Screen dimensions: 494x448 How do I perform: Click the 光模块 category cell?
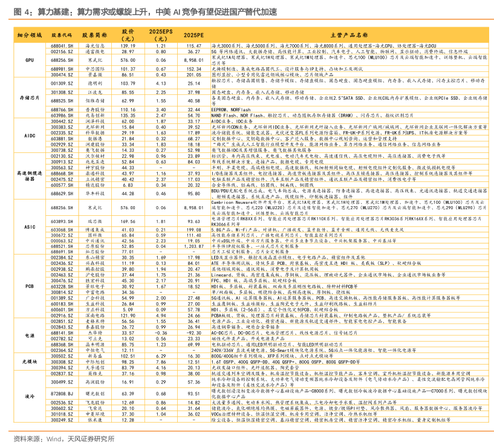[x=30, y=362]
